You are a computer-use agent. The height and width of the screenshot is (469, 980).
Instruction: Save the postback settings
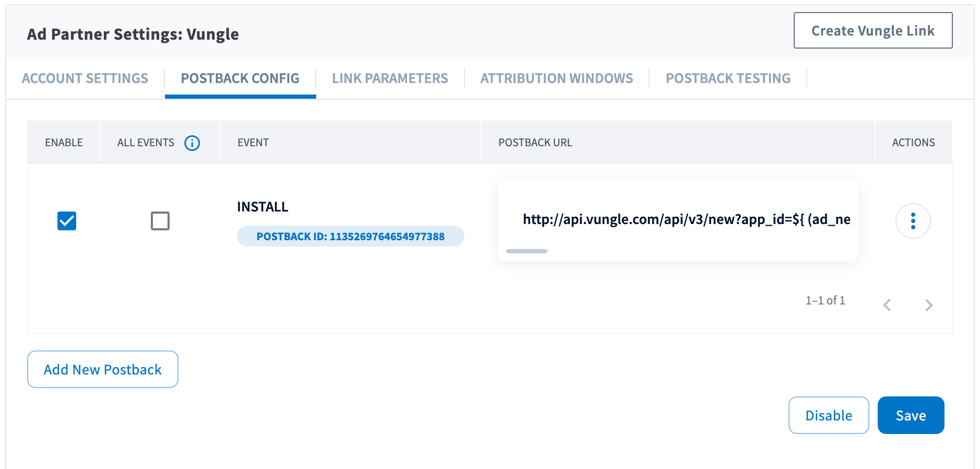point(911,415)
